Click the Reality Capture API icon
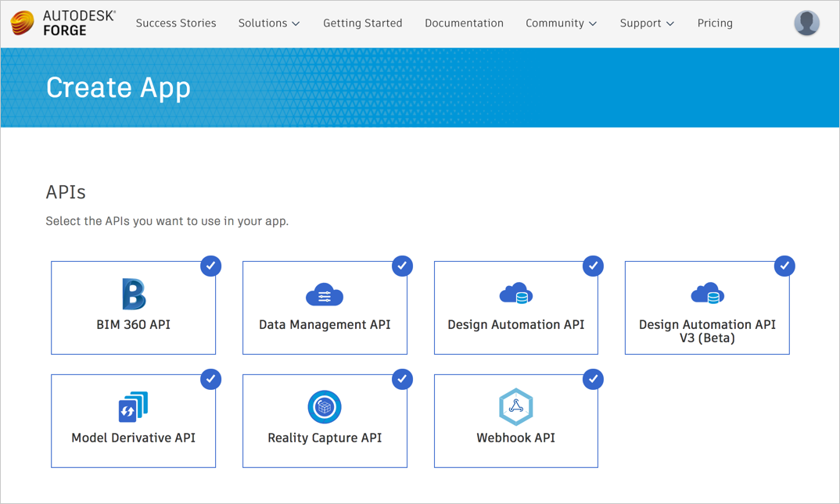Viewport: 840px width, 504px height. (x=325, y=407)
